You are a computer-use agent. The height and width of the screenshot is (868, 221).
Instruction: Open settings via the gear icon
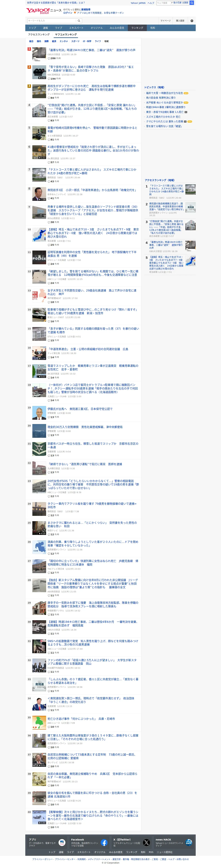click(x=192, y=21)
